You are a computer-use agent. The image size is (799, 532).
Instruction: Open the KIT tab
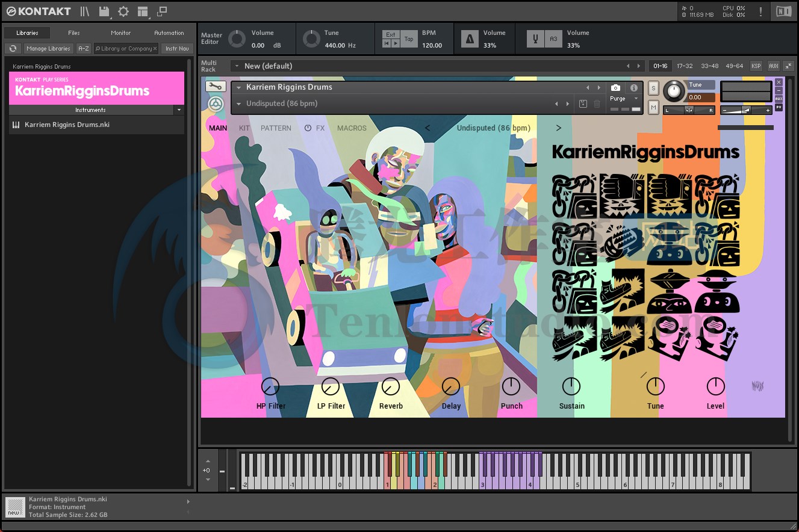click(x=244, y=128)
